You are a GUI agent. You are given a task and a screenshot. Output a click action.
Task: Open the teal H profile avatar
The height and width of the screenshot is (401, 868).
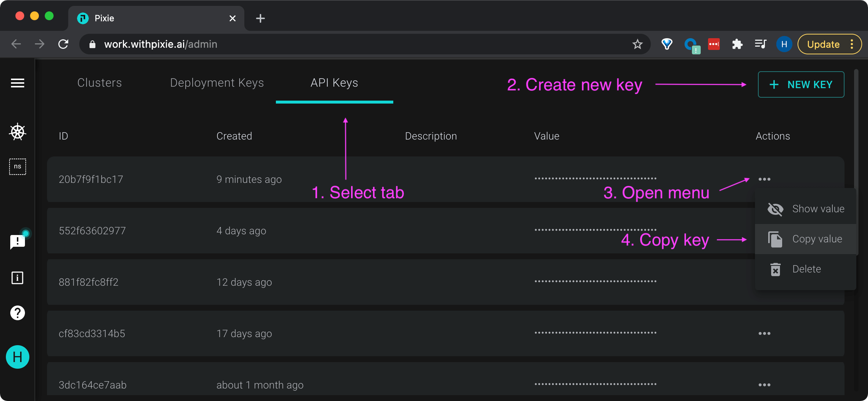click(17, 357)
